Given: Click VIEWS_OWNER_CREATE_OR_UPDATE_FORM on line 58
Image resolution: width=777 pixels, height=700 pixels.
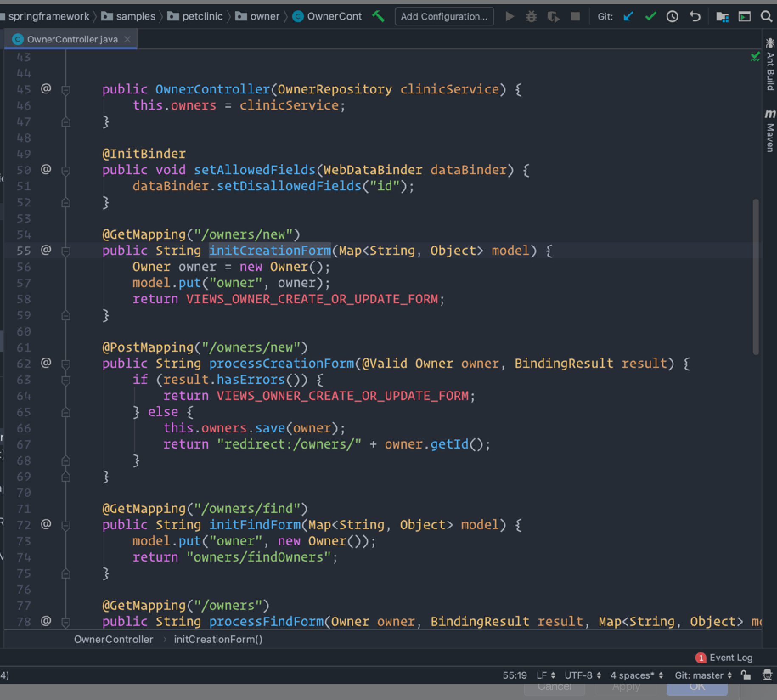Looking at the screenshot, I should pos(312,299).
